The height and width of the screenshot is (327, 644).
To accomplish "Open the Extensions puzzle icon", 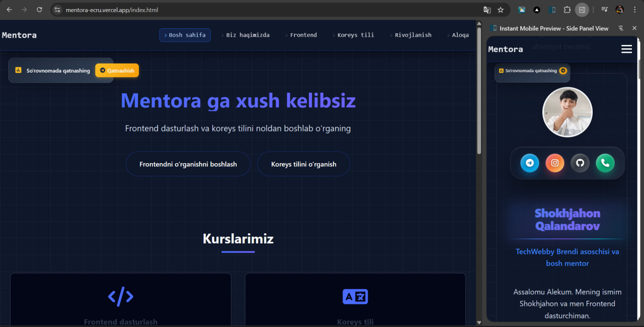I will point(567,10).
